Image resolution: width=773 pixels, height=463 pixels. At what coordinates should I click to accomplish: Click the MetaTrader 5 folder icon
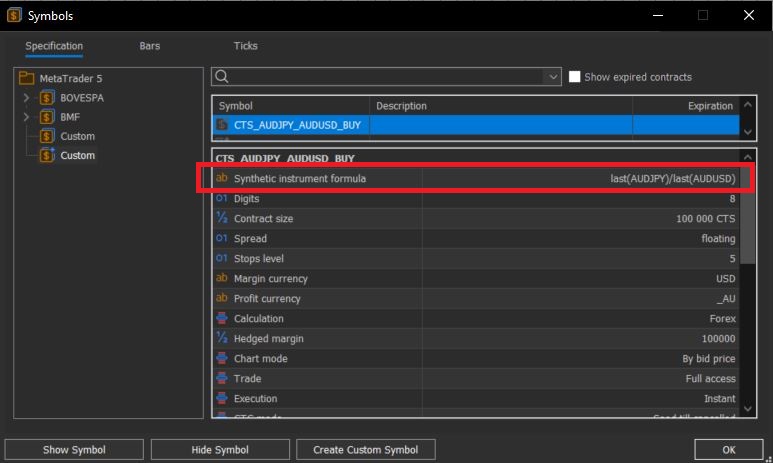26,78
